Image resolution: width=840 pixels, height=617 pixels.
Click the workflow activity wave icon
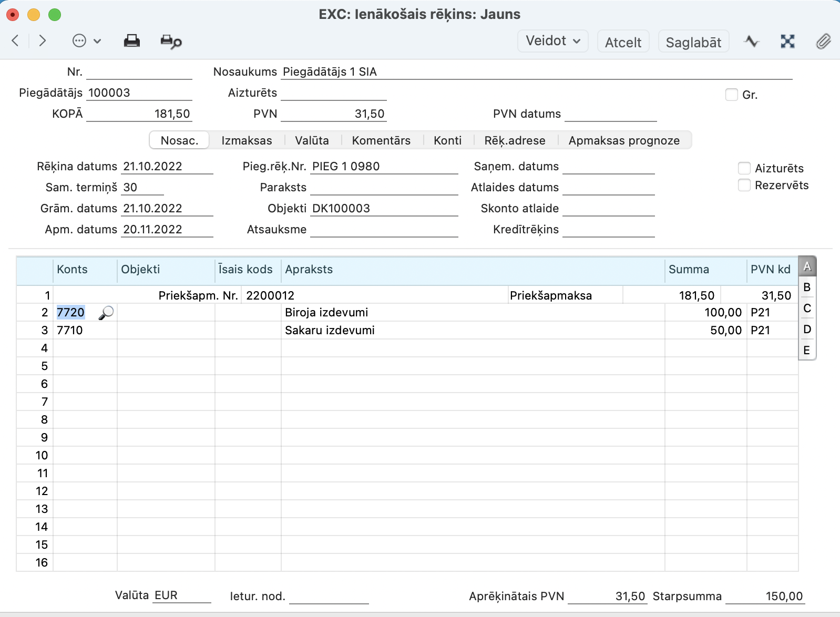pyautogui.click(x=752, y=41)
